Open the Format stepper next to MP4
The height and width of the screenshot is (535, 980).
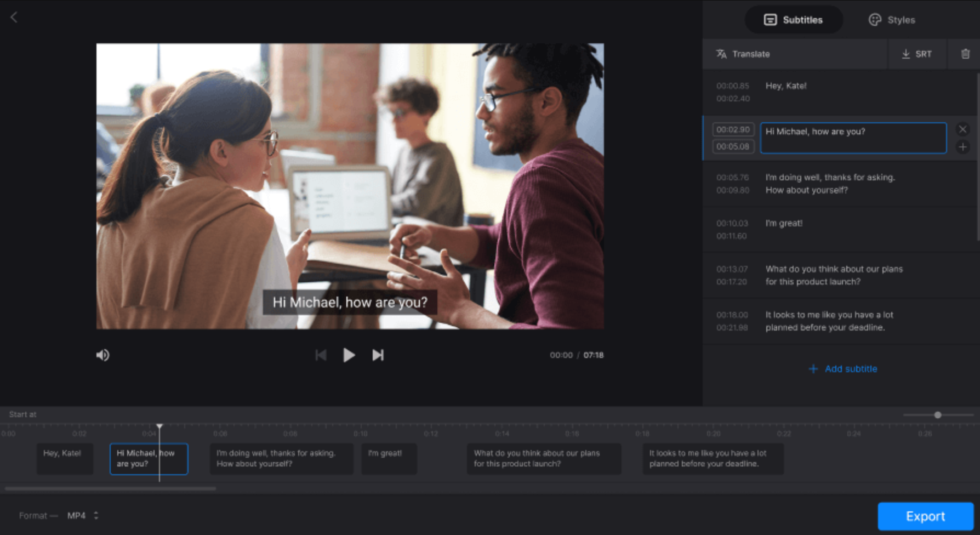click(96, 515)
